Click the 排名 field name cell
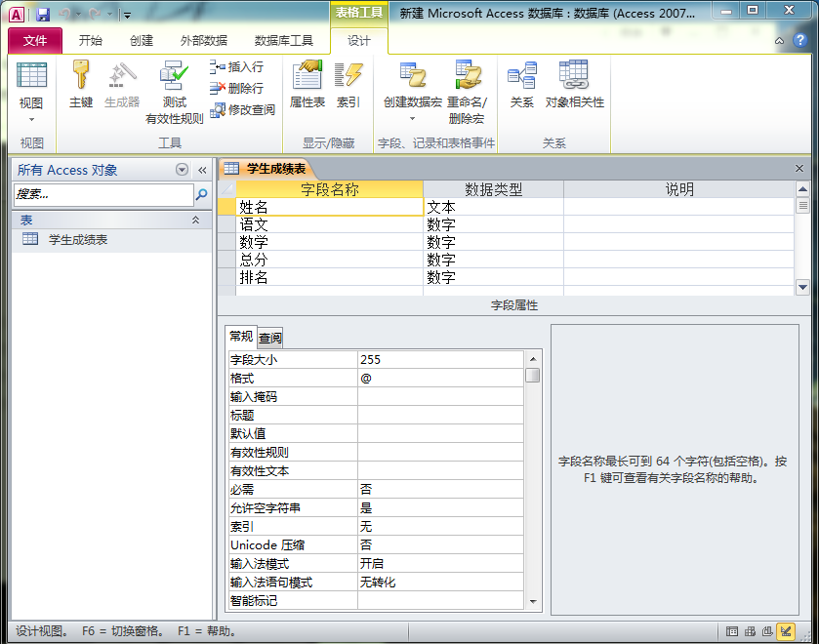Image resolution: width=819 pixels, height=644 pixels. pyautogui.click(x=330, y=277)
